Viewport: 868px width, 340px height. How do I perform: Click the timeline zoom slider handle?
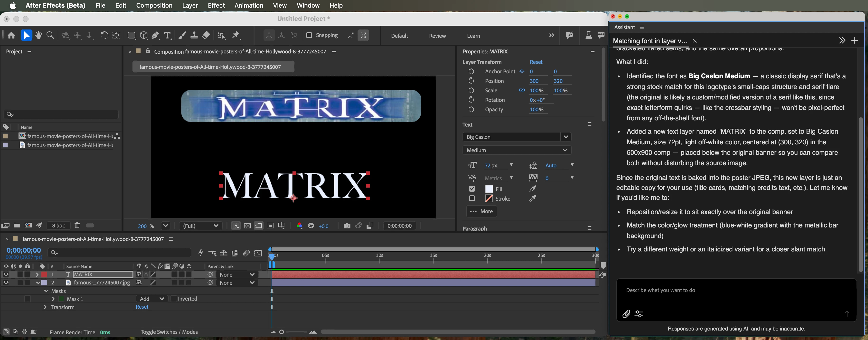click(x=282, y=332)
